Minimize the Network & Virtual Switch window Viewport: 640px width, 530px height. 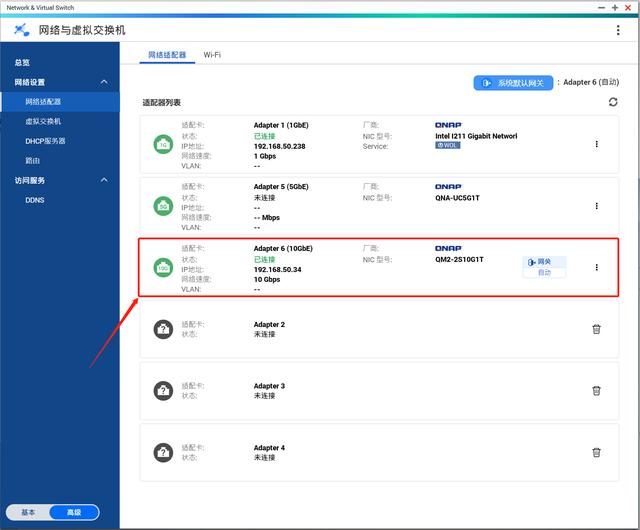click(x=601, y=7)
